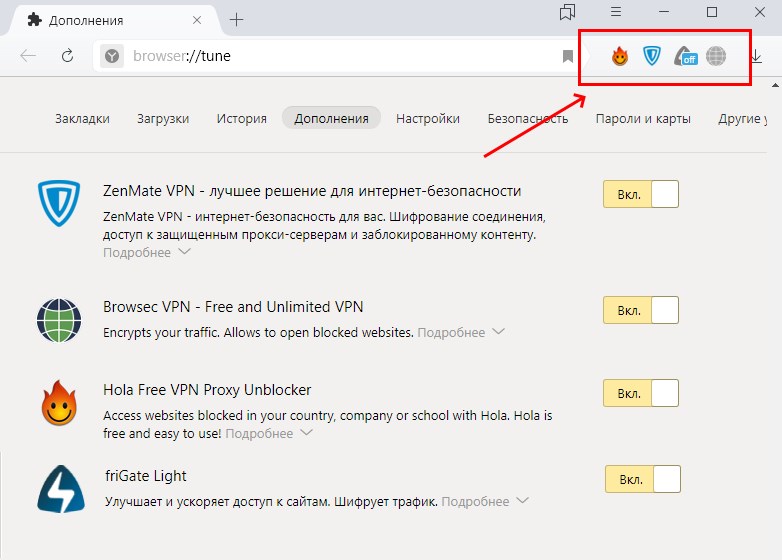The width and height of the screenshot is (782, 560).
Task: Switch to Настройки section
Action: click(428, 119)
